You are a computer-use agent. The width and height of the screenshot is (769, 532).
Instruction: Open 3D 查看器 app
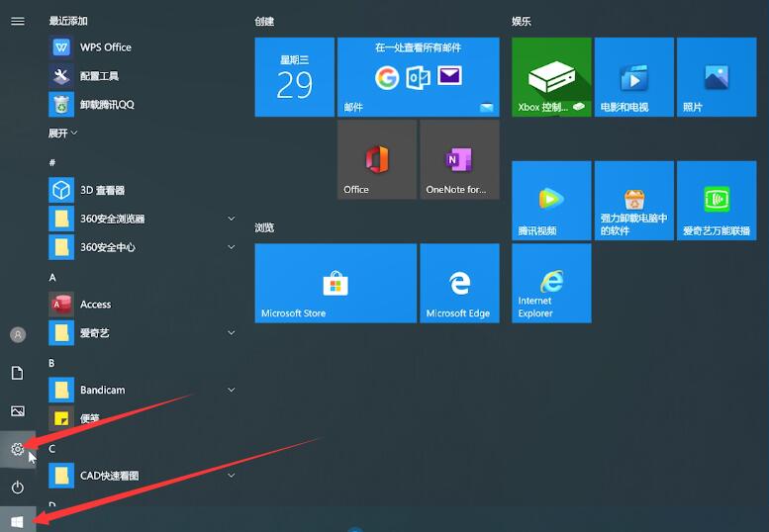pos(143,190)
